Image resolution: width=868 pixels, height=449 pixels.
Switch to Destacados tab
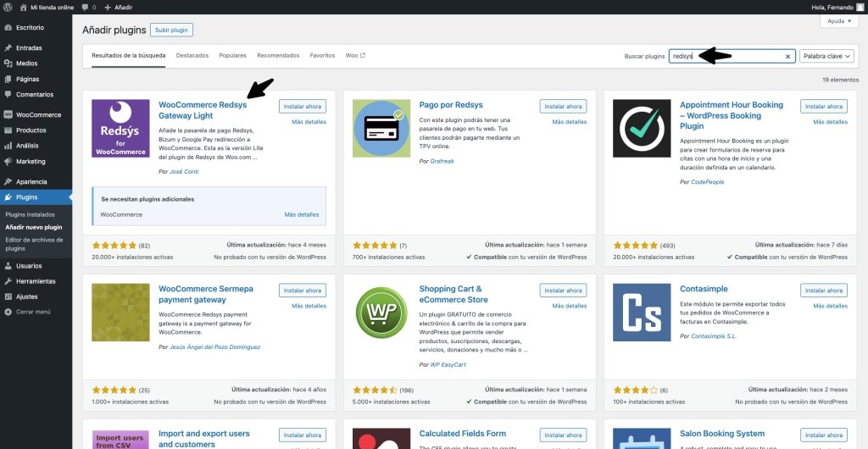click(x=192, y=56)
